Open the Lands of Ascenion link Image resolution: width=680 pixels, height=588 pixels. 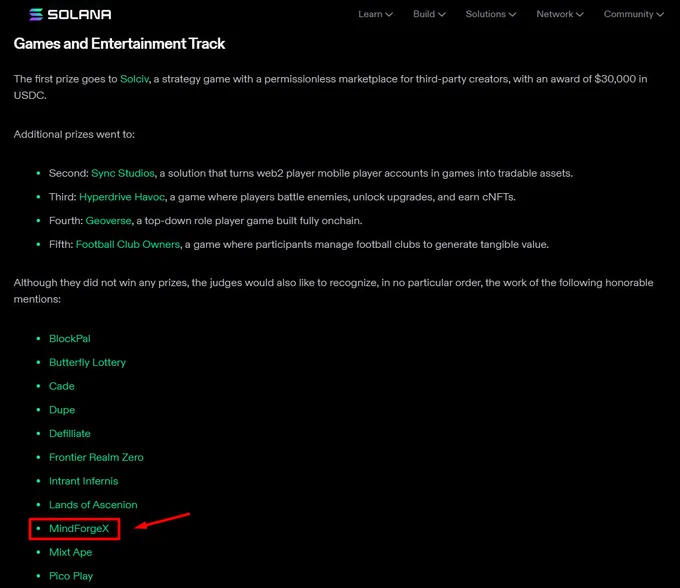pyautogui.click(x=93, y=505)
